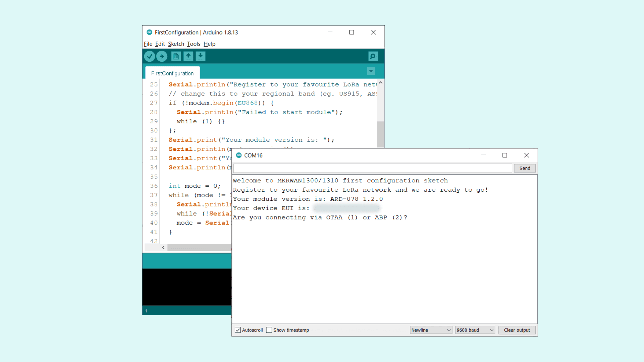Click the Upload arrow icon
Viewport: 644px width, 362px height.
tap(162, 56)
